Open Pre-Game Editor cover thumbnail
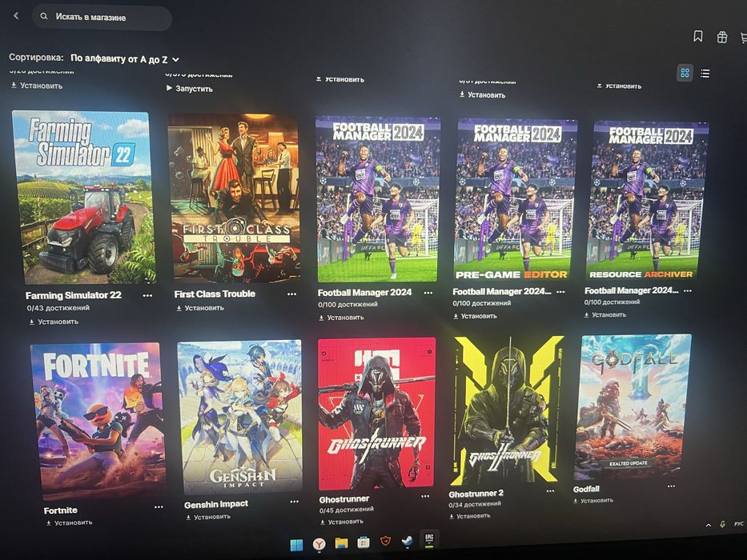747x560 pixels. click(516, 199)
